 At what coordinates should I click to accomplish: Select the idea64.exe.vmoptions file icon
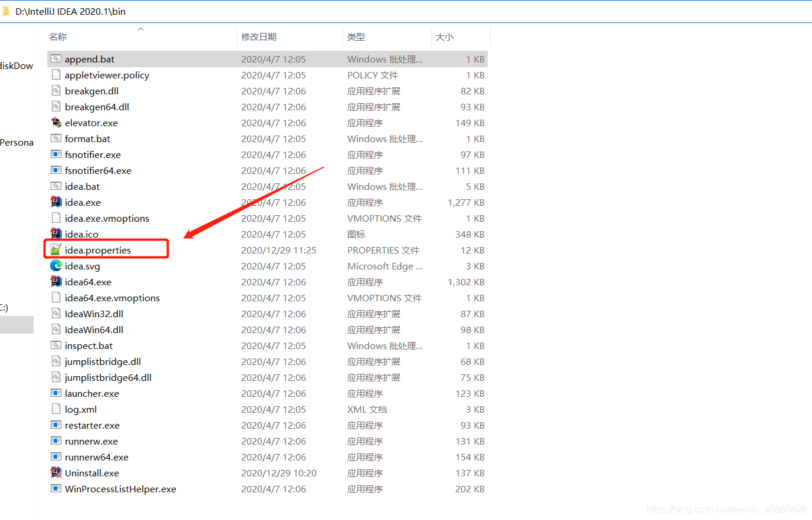tap(56, 298)
